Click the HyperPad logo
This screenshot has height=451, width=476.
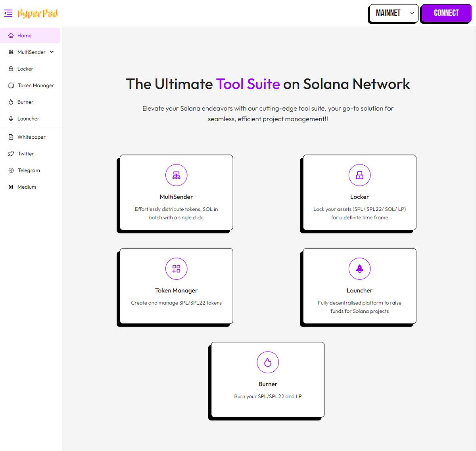click(38, 13)
